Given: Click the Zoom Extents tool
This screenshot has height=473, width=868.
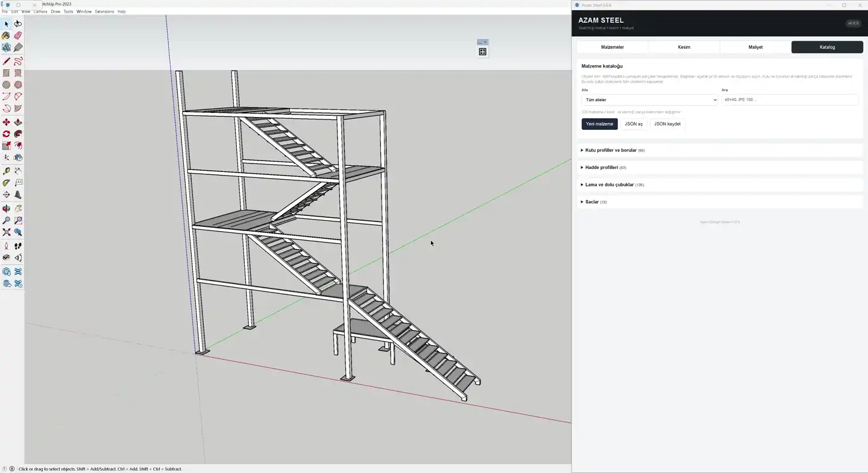Looking at the screenshot, I should 6,232.
